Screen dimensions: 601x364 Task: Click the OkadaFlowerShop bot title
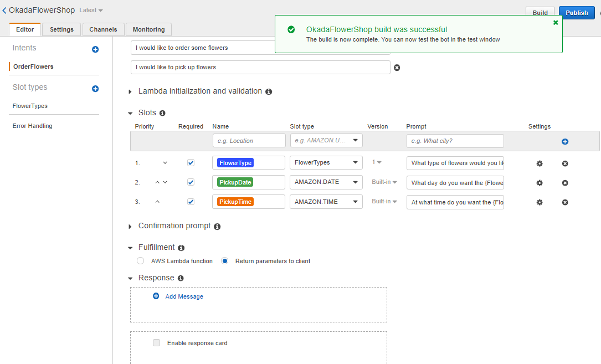(42, 11)
